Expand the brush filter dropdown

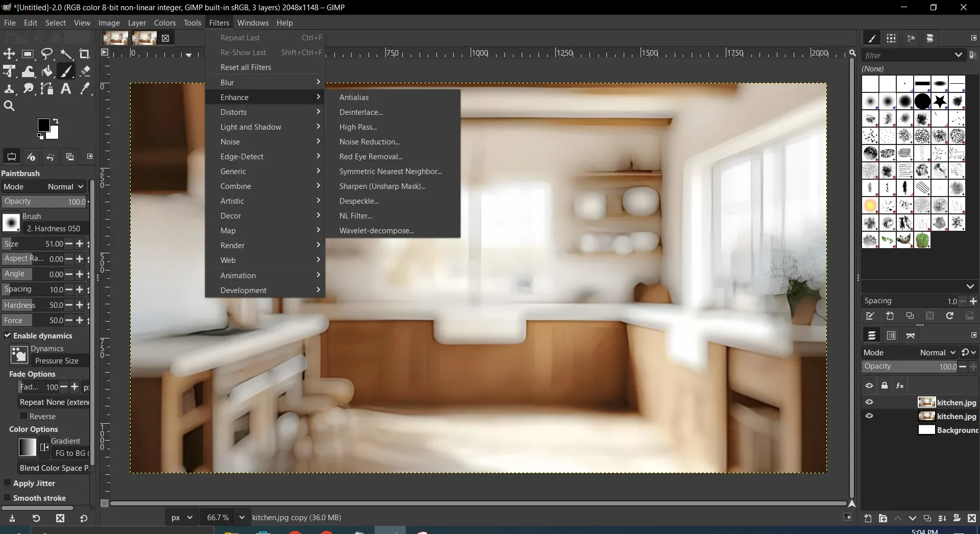[958, 55]
